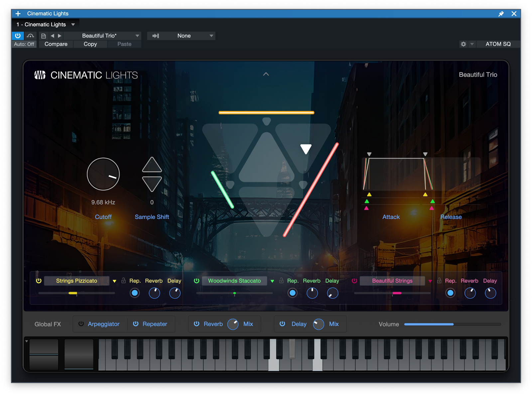Click the yellow layer light bar

[x=266, y=112]
